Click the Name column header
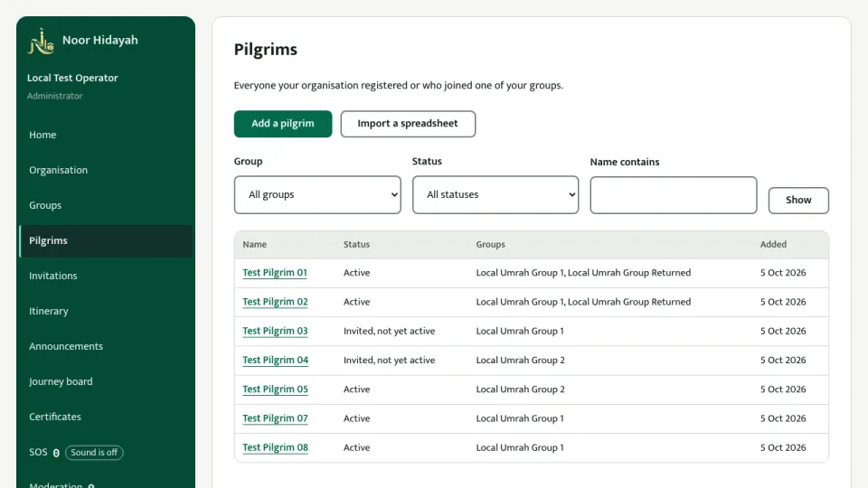 pyautogui.click(x=255, y=245)
